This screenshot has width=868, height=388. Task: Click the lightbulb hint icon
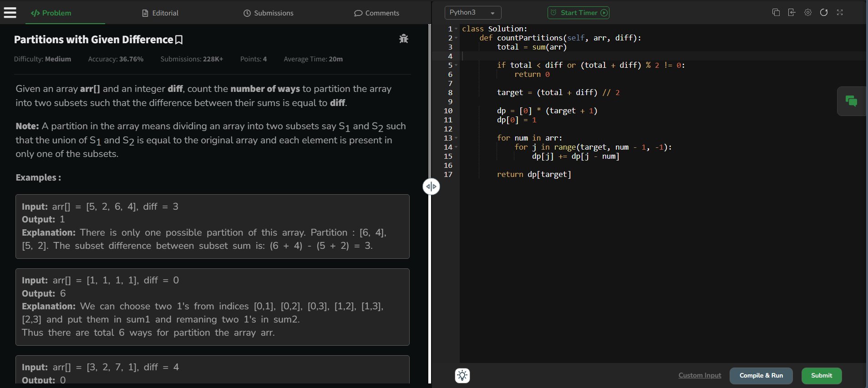(462, 376)
